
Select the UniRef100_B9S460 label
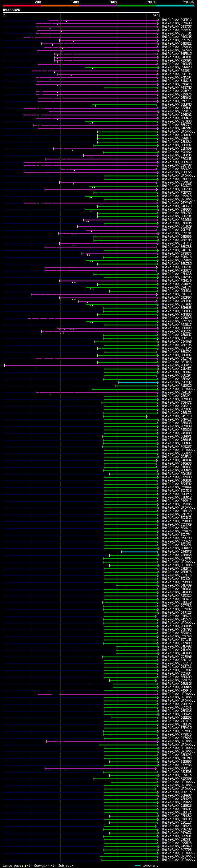[177, 152]
